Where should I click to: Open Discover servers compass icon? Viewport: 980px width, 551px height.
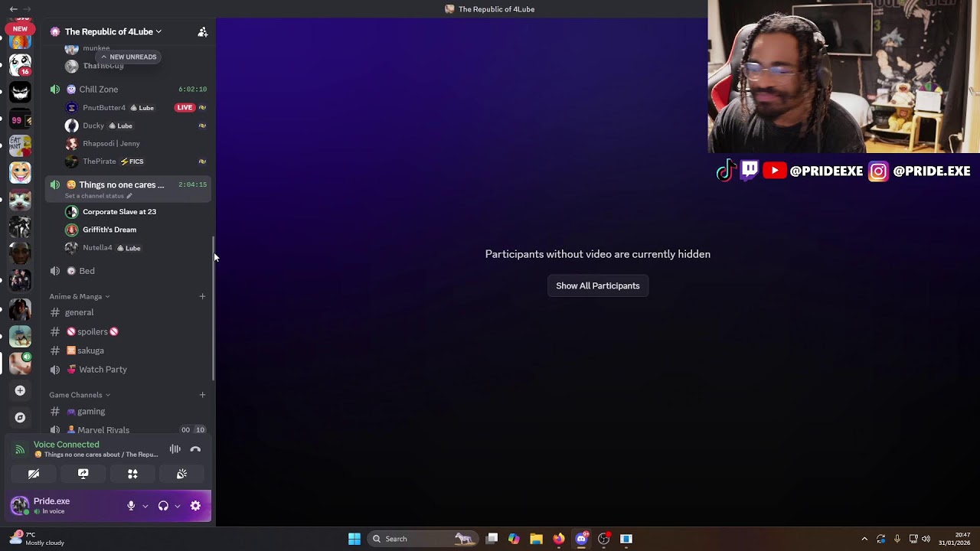tap(20, 418)
